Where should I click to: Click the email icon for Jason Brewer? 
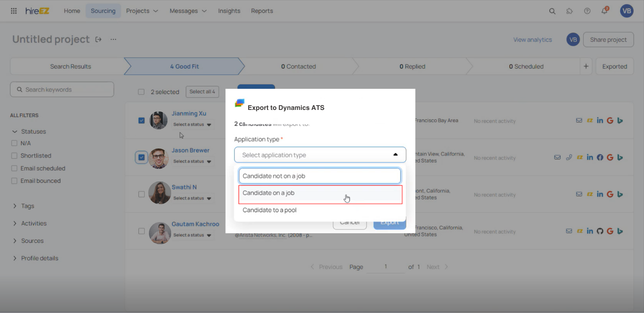(557, 157)
